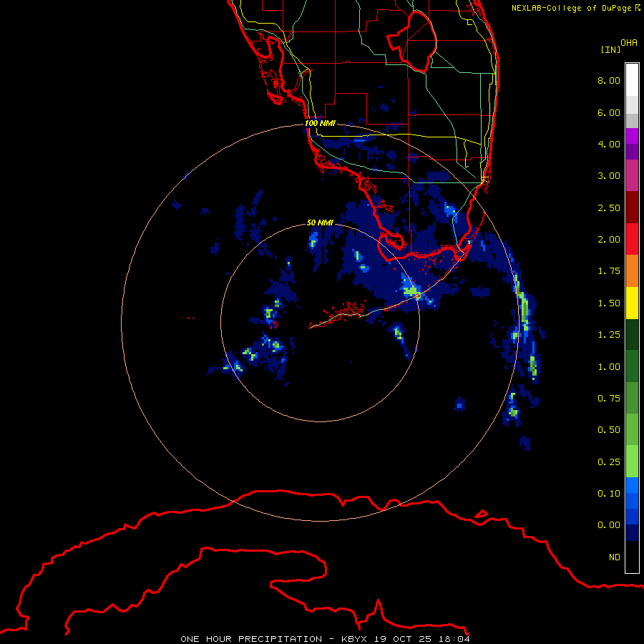Select the dark red swatch beside 2.50
The height and width of the screenshot is (644, 644).
point(632,208)
